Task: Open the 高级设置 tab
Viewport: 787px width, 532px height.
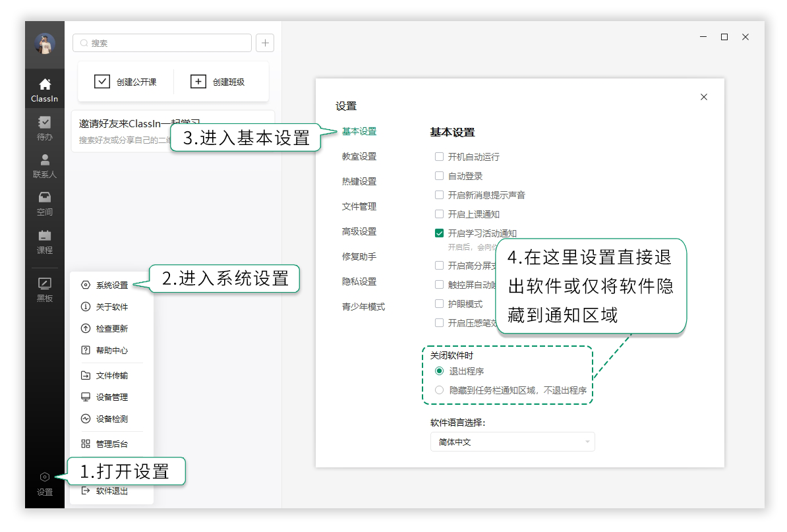Action: (359, 232)
